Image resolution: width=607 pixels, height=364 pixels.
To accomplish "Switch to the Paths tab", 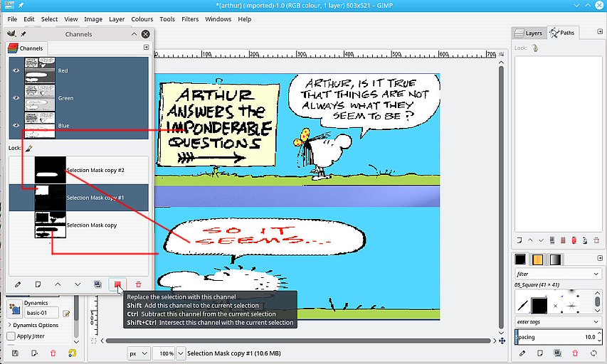I will (562, 33).
